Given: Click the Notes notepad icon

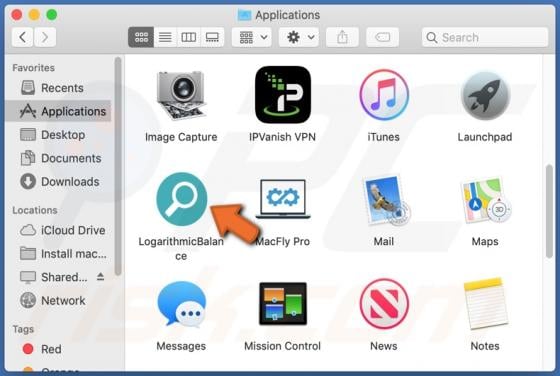Looking at the screenshot, I should coord(485,304).
